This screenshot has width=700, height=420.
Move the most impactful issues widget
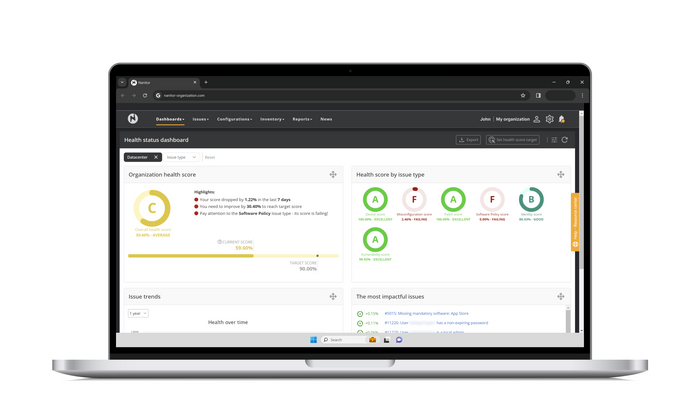[561, 296]
